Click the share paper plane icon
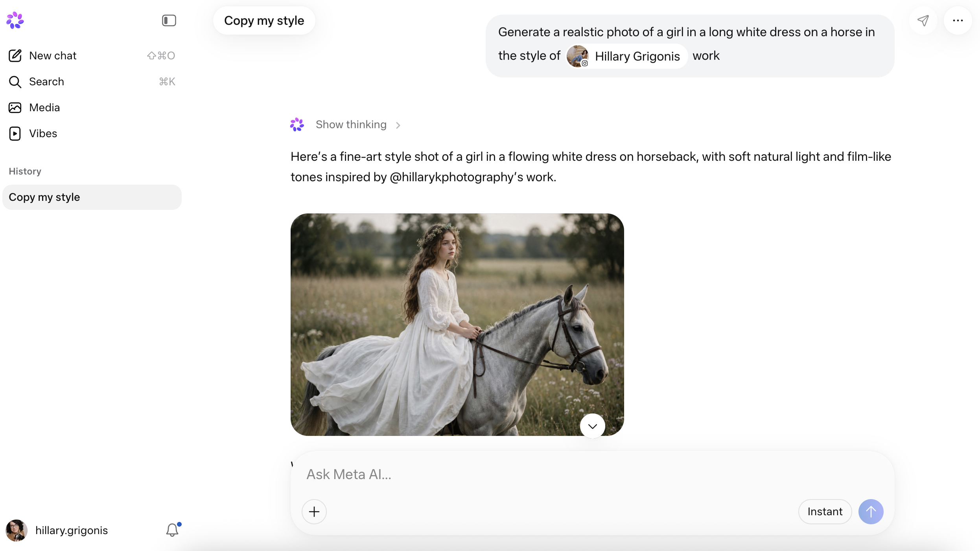The width and height of the screenshot is (980, 551). point(923,20)
